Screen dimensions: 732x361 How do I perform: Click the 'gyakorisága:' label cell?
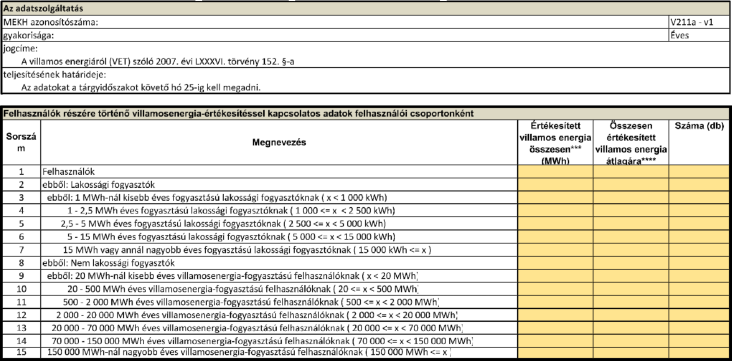tap(335, 35)
